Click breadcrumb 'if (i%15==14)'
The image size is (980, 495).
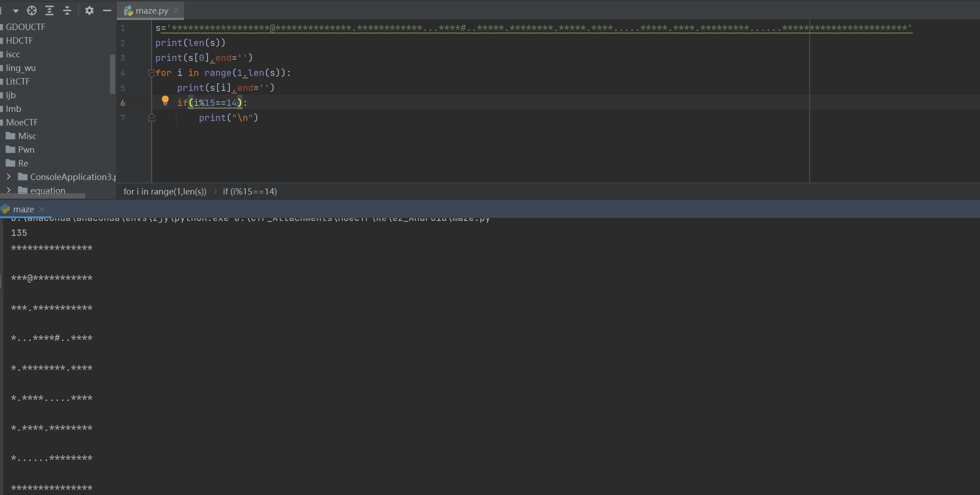click(x=250, y=191)
